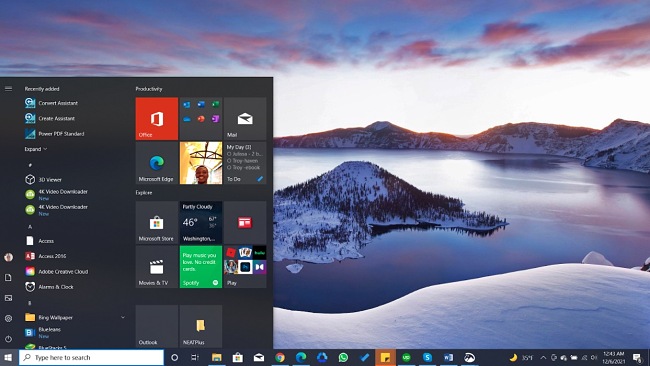This screenshot has height=366, width=650.
Task: Launch Adobe Creative Cloud
Action: point(57,271)
